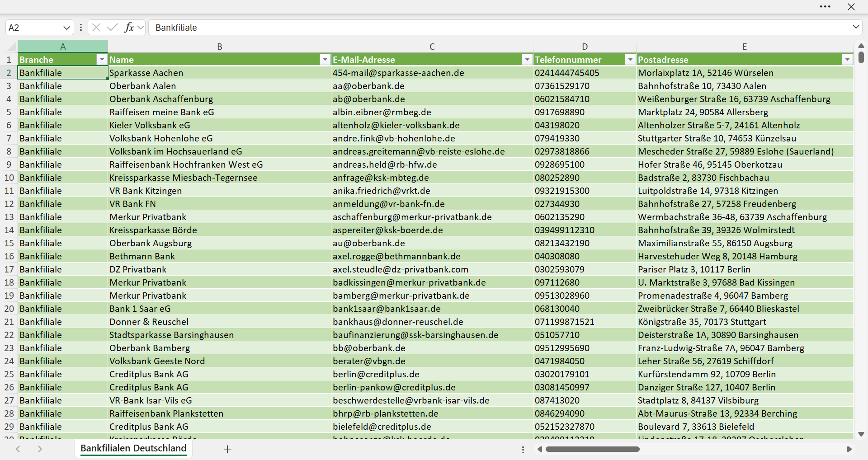868x460 pixels.
Task: Select cell aa@oberbank.de
Action: [x=432, y=86]
